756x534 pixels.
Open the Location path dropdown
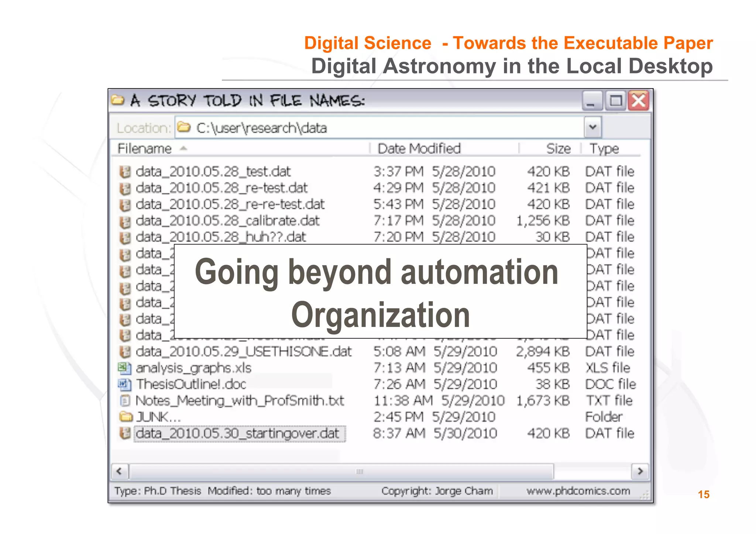(593, 127)
